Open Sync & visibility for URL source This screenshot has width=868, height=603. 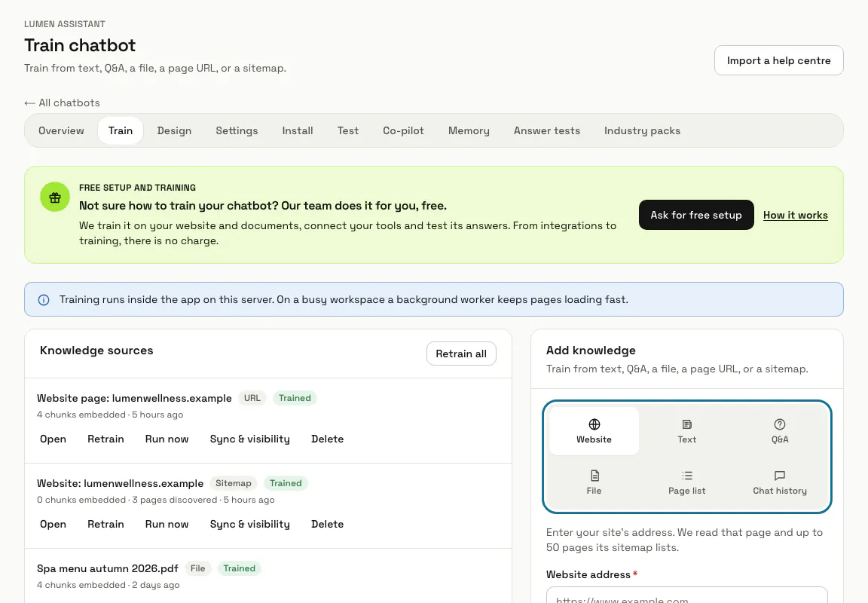(x=249, y=439)
